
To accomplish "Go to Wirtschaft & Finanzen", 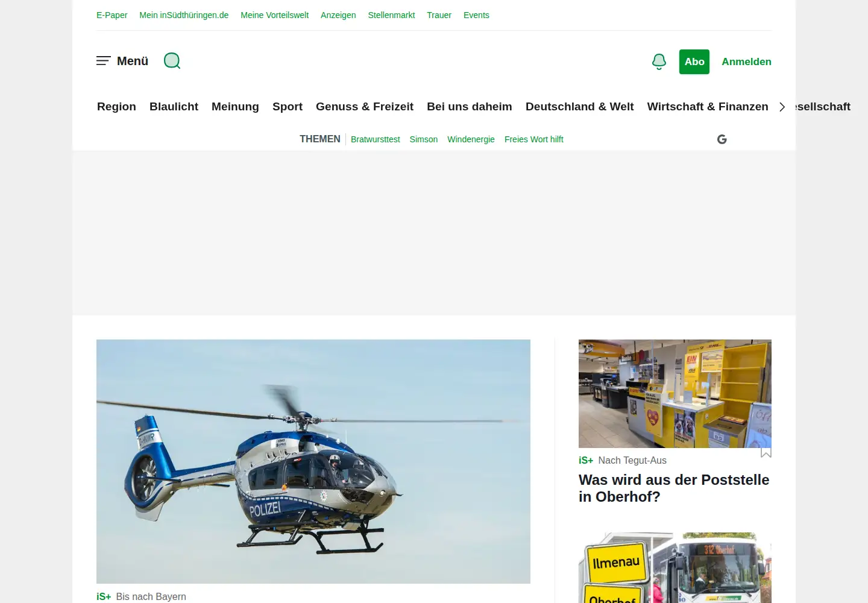I will click(708, 107).
